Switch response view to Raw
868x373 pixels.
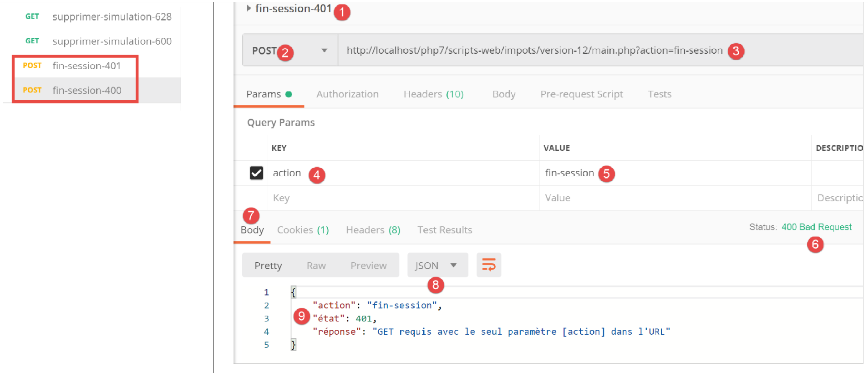(x=316, y=266)
